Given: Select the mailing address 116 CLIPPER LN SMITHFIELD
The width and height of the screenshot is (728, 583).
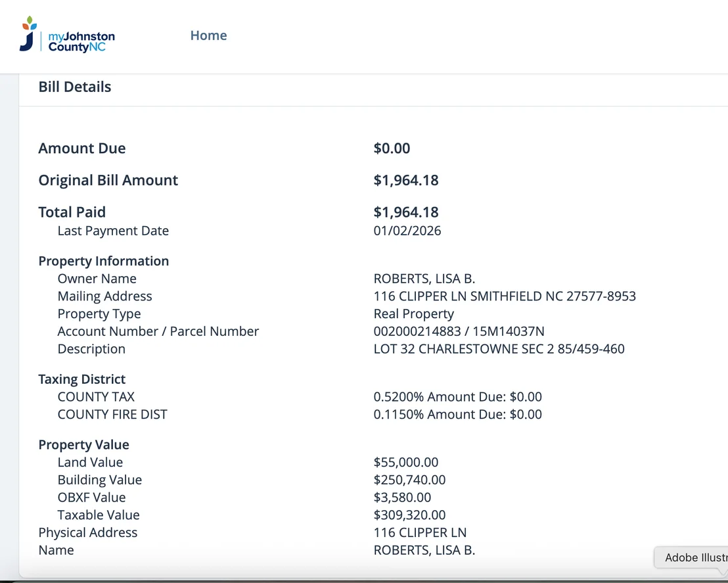Looking at the screenshot, I should [505, 296].
